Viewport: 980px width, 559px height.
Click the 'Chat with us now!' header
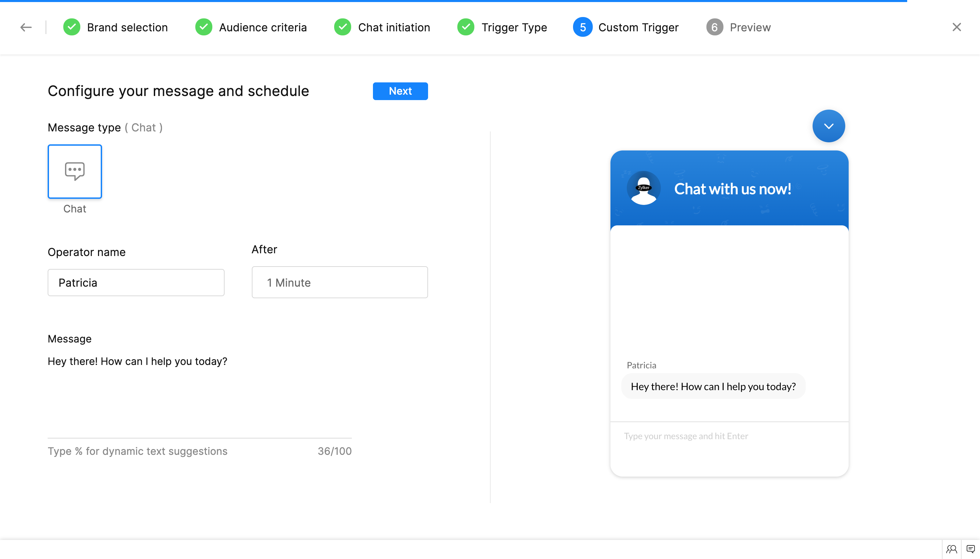[x=733, y=189]
